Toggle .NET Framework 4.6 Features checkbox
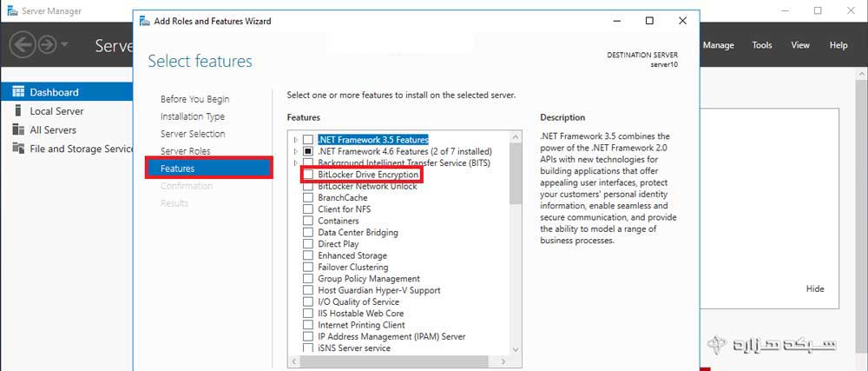868x371 pixels. pos(308,151)
